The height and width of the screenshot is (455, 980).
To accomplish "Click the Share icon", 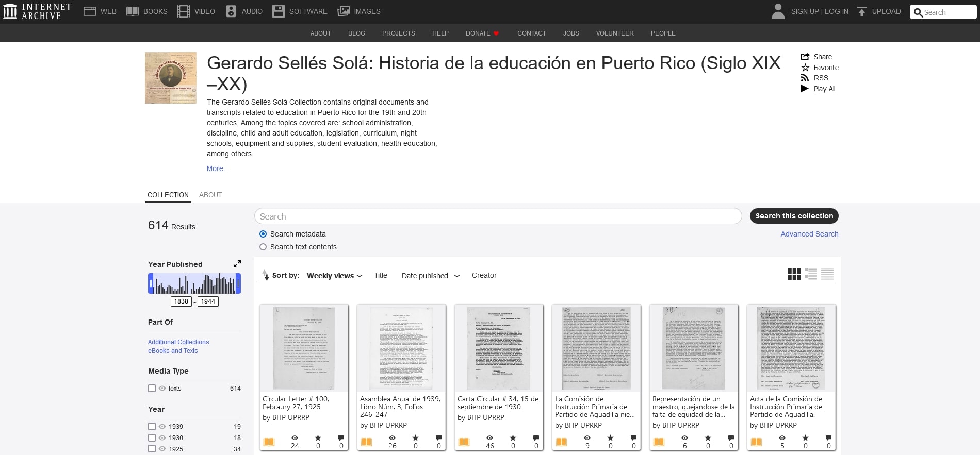I will pos(805,57).
